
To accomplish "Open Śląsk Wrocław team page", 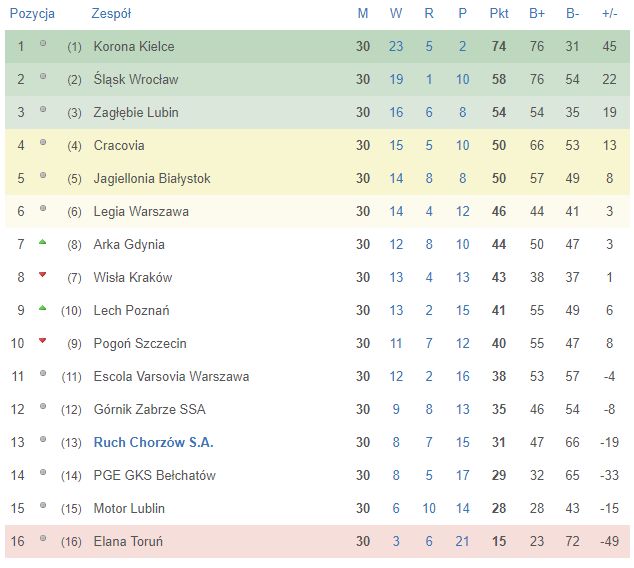I will [136, 79].
